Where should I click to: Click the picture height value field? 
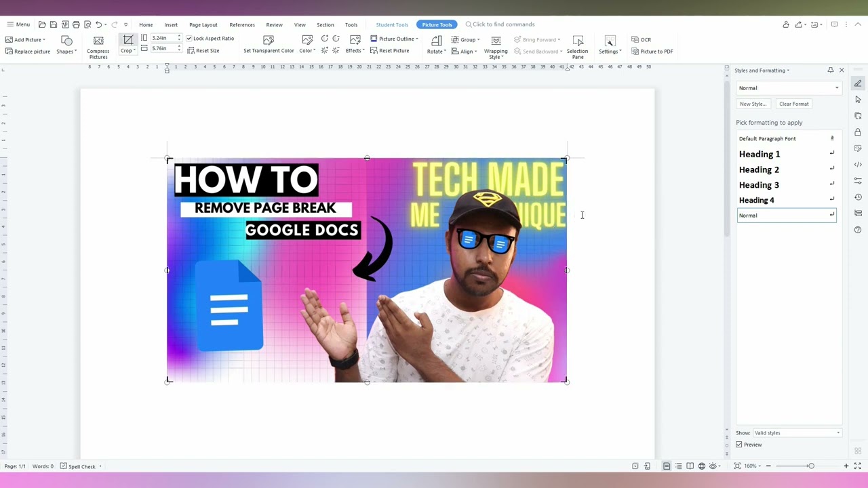pyautogui.click(x=163, y=38)
